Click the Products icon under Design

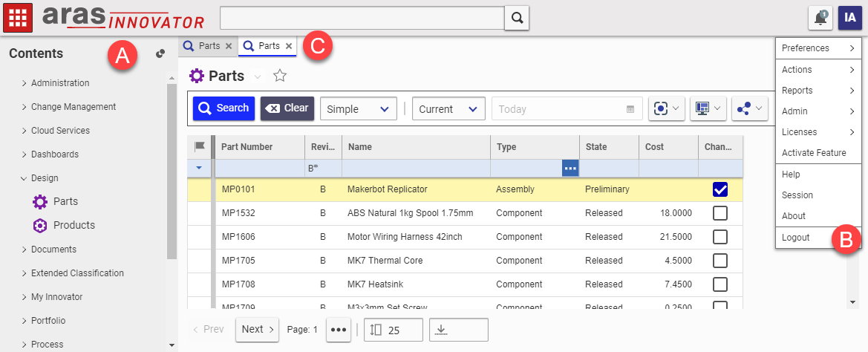[x=40, y=225]
